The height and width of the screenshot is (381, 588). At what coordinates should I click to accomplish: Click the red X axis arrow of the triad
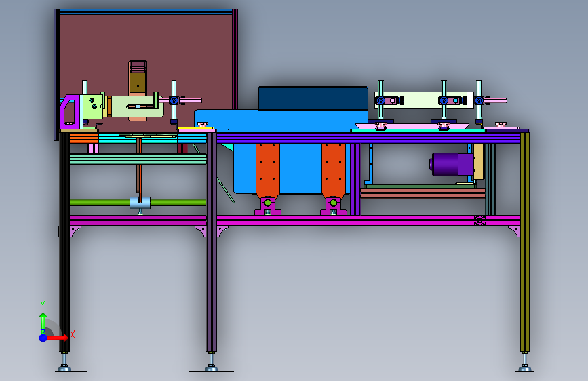58,338
